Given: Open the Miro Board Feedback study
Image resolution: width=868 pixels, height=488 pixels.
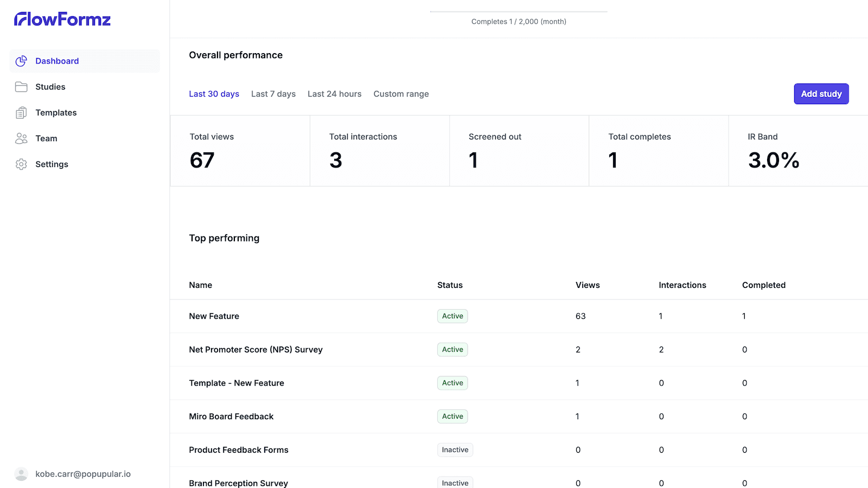Looking at the screenshot, I should click(x=231, y=416).
